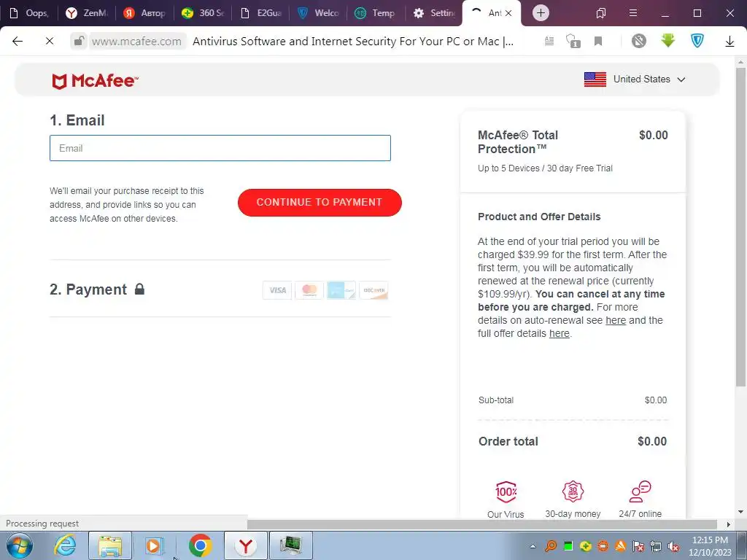Go back with the browser back arrow
Viewport: 747px width, 560px height.
(x=18, y=42)
